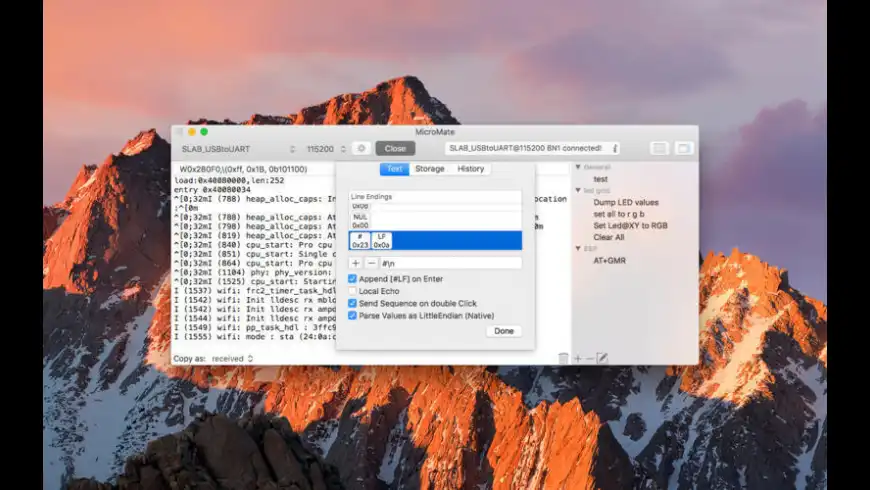The height and width of the screenshot is (490, 870).
Task: Click the plus icon below the sidebar
Action: click(577, 358)
